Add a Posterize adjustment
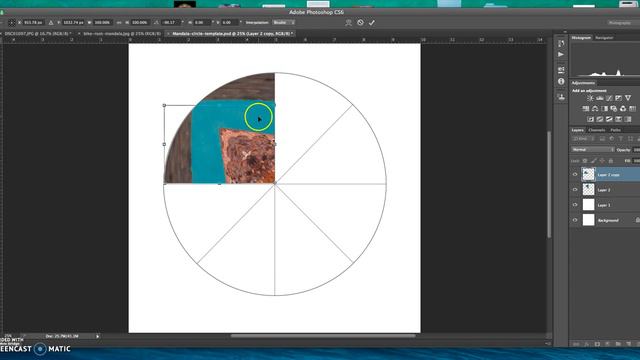The image size is (640, 360). [x=600, y=119]
